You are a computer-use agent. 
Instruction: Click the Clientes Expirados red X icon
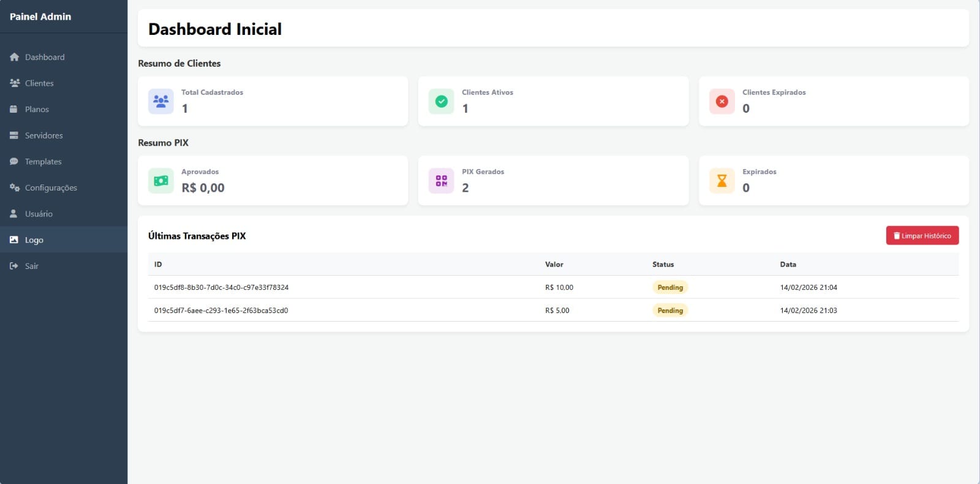722,101
